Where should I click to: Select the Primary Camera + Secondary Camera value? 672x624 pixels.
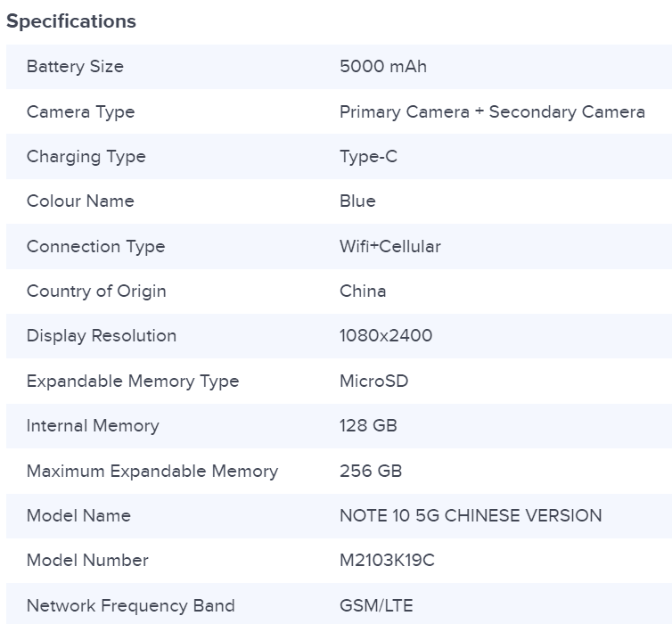tap(492, 112)
